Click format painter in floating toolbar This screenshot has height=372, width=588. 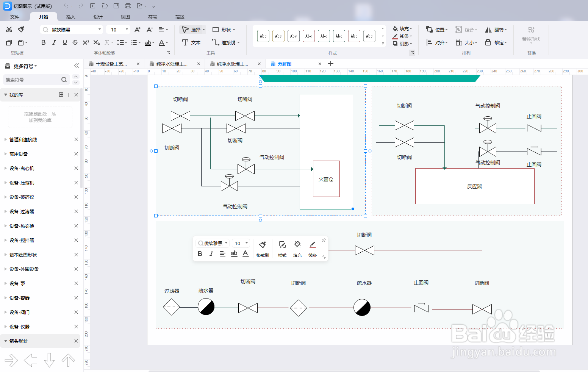point(263,248)
